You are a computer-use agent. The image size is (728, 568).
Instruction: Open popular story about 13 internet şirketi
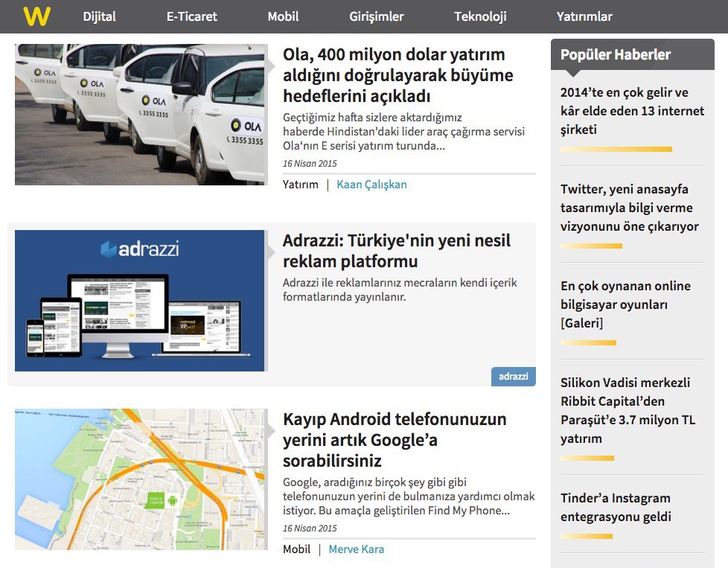632,111
